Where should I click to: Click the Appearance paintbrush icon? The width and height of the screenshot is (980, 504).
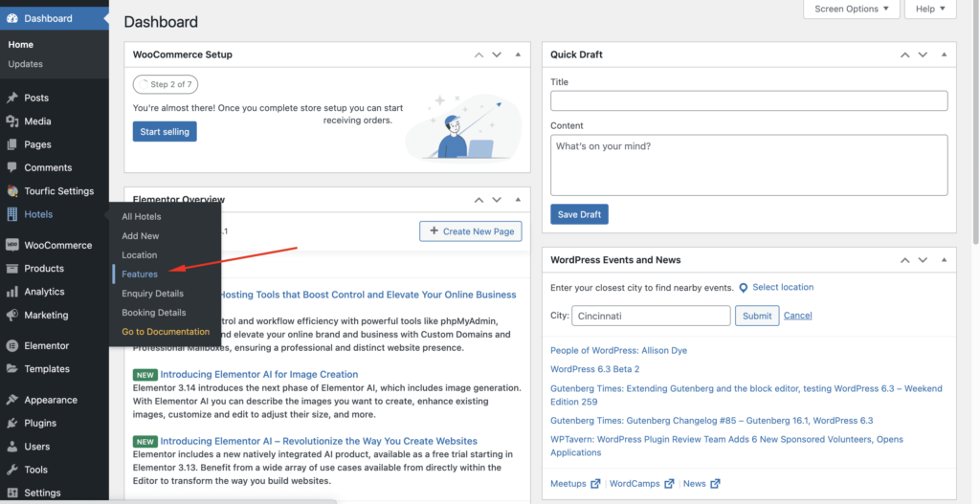11,400
